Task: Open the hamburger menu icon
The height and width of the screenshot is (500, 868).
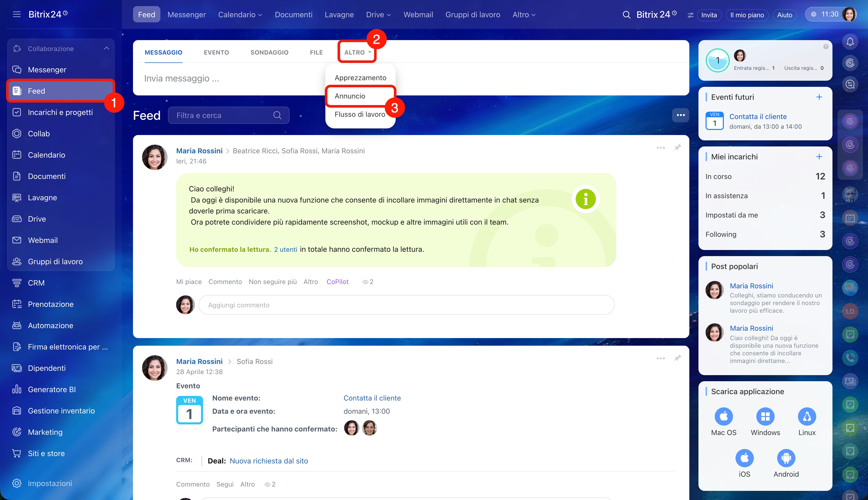Action: tap(16, 14)
